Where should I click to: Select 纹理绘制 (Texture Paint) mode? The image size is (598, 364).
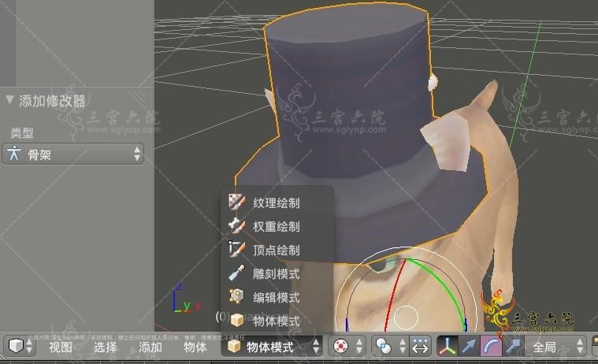pos(277,202)
